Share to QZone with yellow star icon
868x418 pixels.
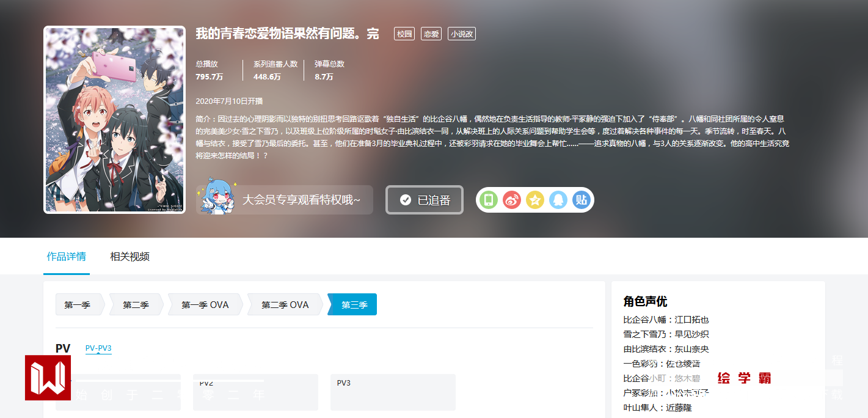(535, 200)
